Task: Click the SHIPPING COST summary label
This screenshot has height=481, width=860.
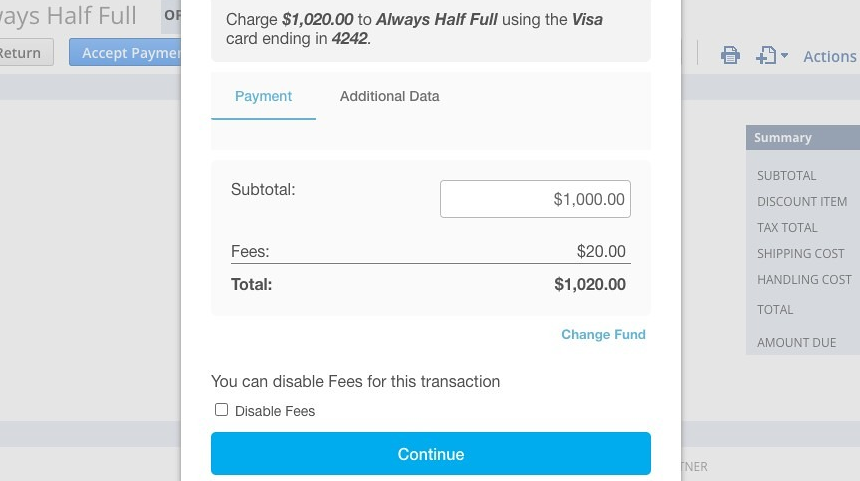Action: tap(800, 254)
